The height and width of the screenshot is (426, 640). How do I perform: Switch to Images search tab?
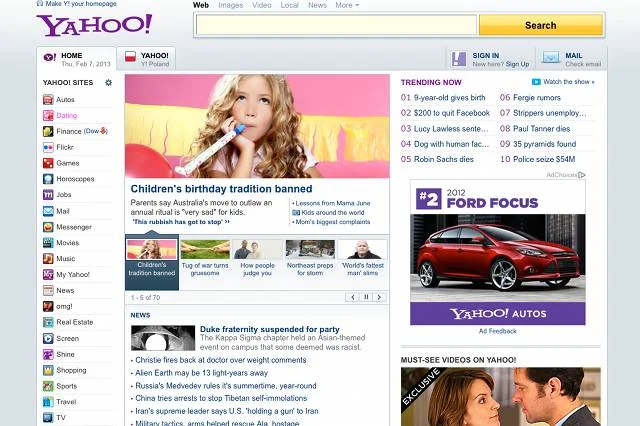click(231, 5)
